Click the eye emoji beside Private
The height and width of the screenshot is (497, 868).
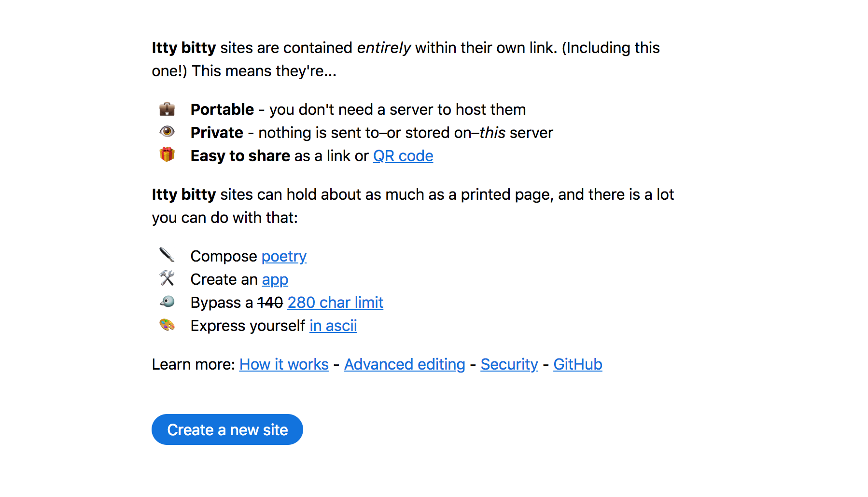pyautogui.click(x=167, y=132)
